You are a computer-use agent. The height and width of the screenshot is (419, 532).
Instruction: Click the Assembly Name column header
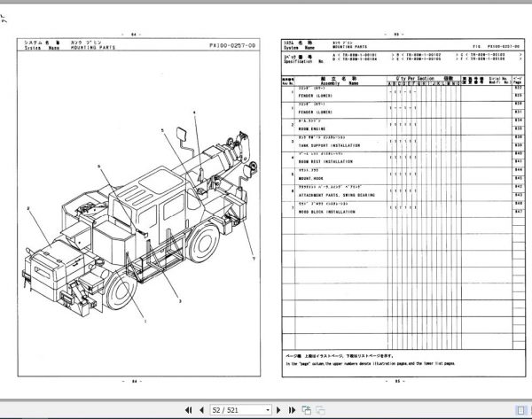[340, 83]
